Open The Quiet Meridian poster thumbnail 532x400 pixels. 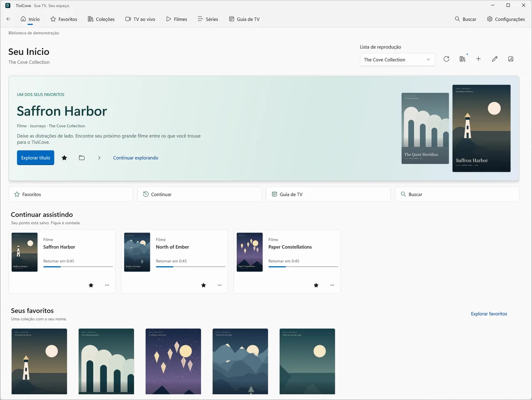tap(425, 128)
